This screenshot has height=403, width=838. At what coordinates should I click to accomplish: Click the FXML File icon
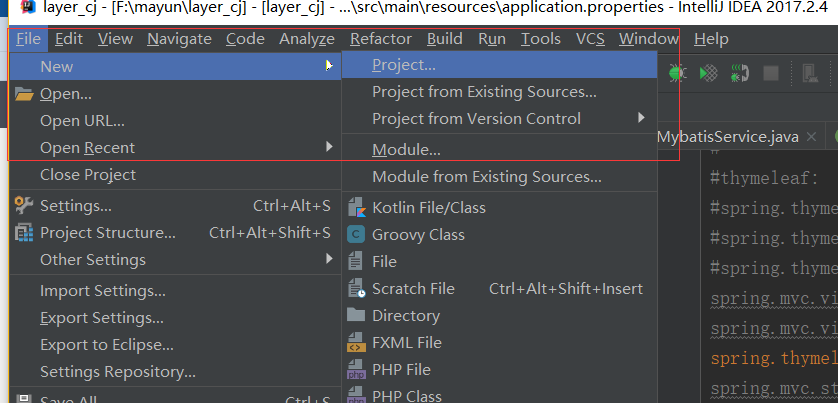click(356, 343)
